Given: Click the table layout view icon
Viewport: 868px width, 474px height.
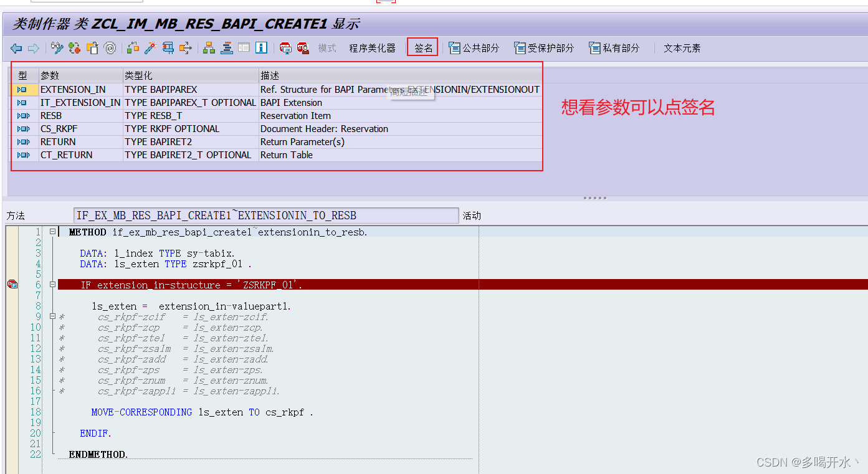Looking at the screenshot, I should click(x=244, y=48).
